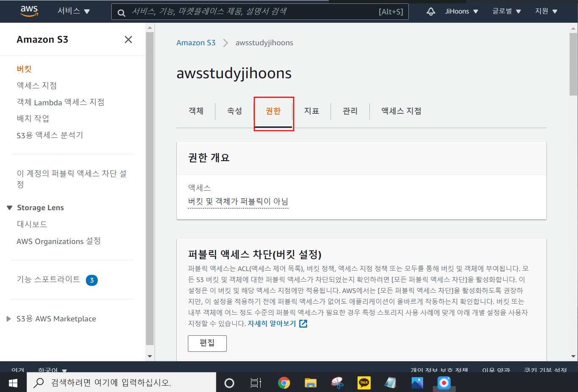
Task: Click the 기능 스포트라이트 badge number 3
Action: coord(92,280)
